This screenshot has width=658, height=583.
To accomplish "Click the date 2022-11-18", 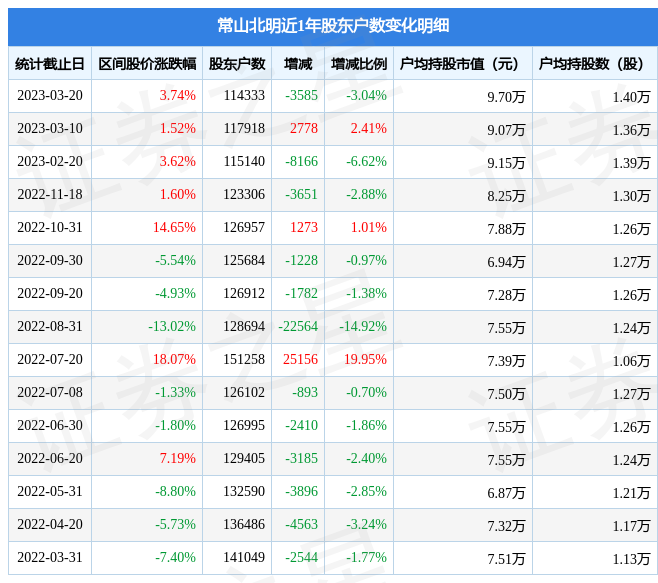I will [x=50, y=194].
